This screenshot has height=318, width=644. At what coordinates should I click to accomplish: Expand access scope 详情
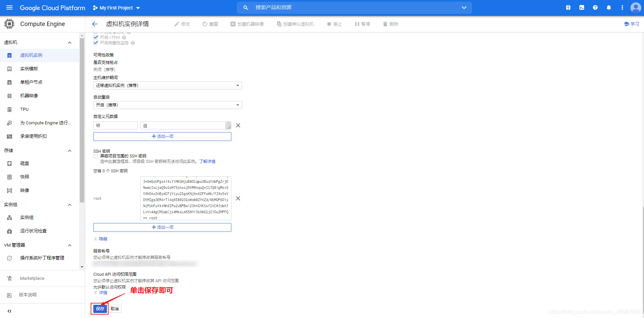pos(100,293)
